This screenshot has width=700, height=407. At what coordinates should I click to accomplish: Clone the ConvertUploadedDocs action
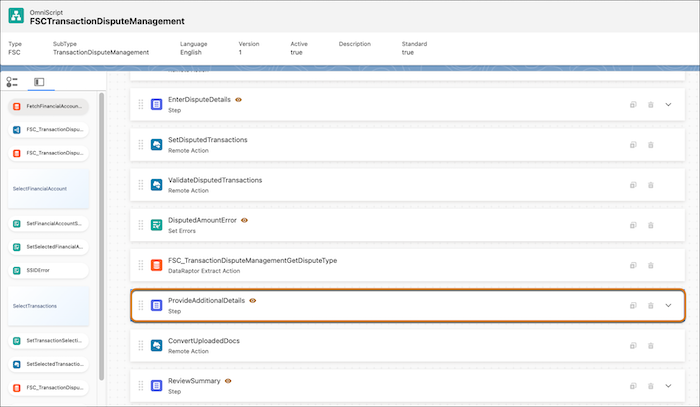coord(633,345)
